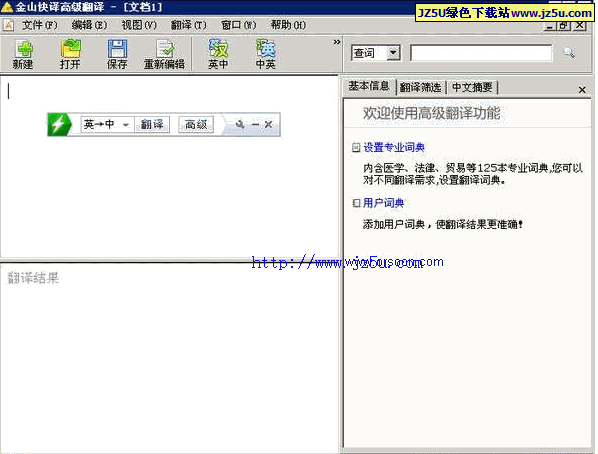
Task: Click the 重新编辑 re-edit toolbar icon
Action: pos(164,54)
